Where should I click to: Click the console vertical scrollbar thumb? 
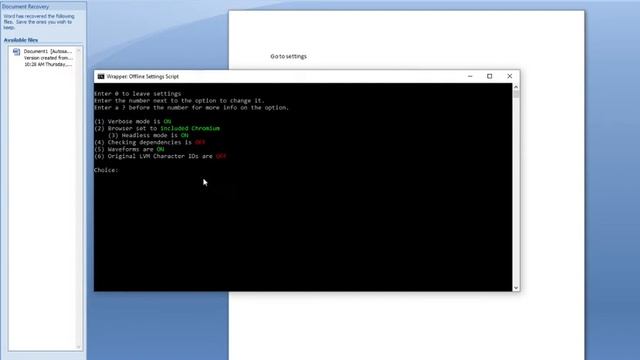[516, 94]
